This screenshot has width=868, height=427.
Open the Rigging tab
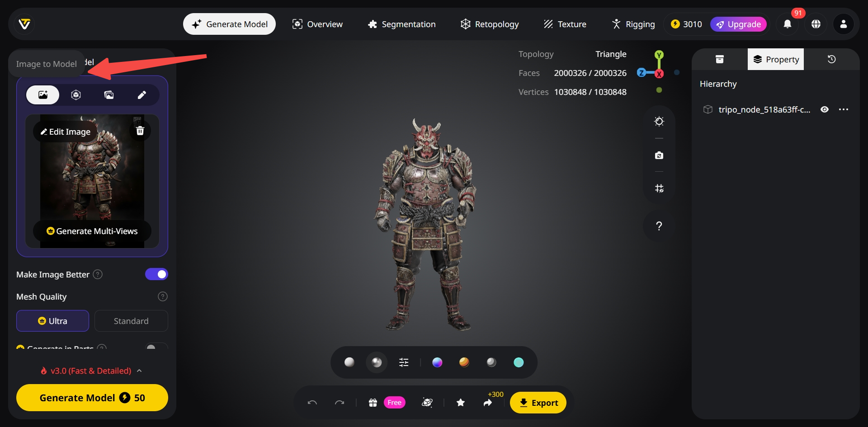(633, 24)
